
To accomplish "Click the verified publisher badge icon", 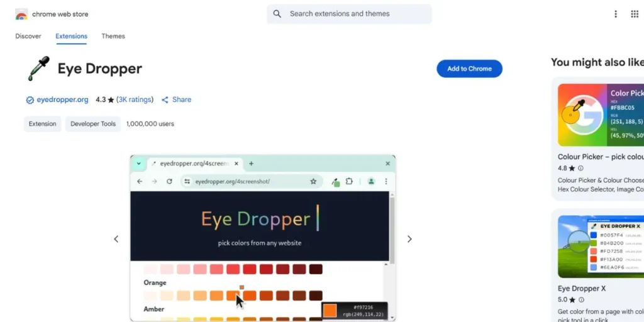I will point(30,100).
